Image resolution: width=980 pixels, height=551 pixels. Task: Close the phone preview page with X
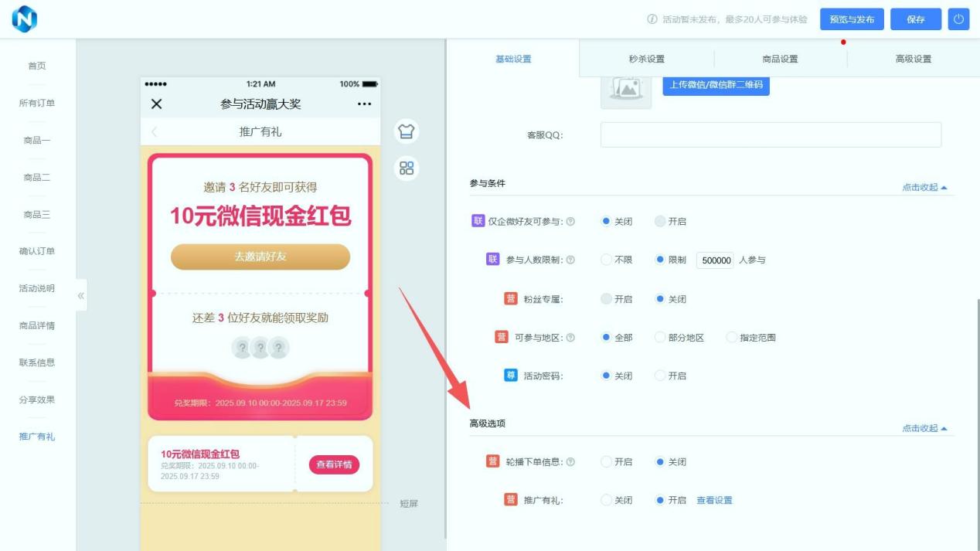tap(157, 104)
